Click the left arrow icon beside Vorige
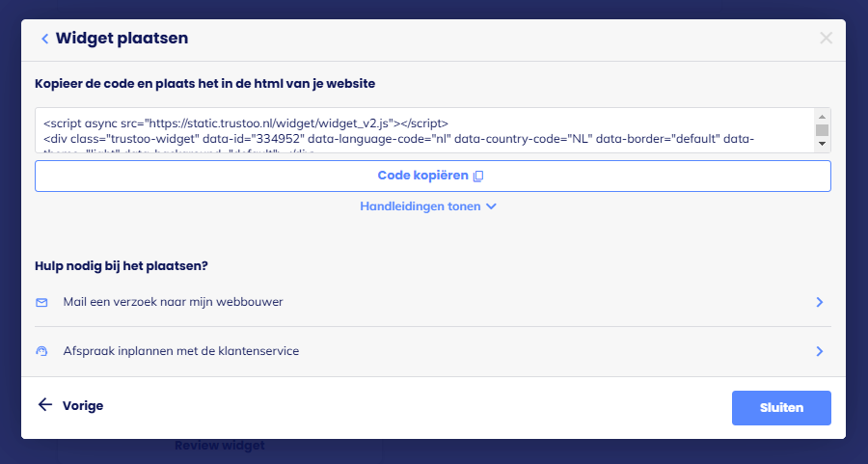868x464 pixels. pyautogui.click(x=44, y=405)
